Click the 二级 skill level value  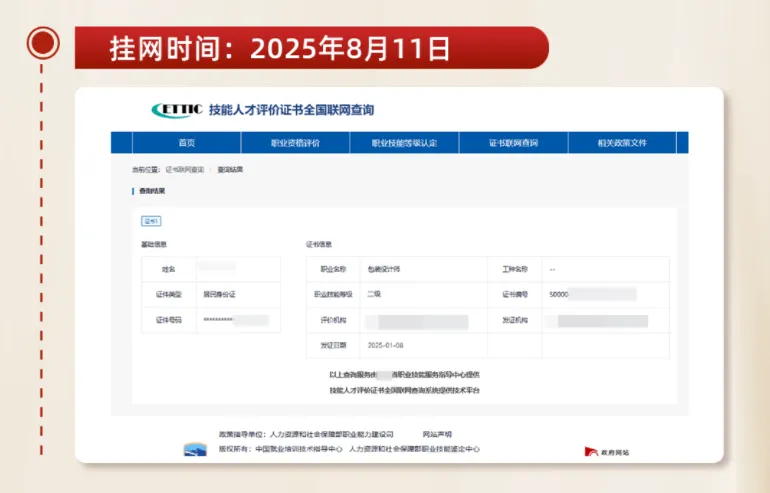point(374,294)
